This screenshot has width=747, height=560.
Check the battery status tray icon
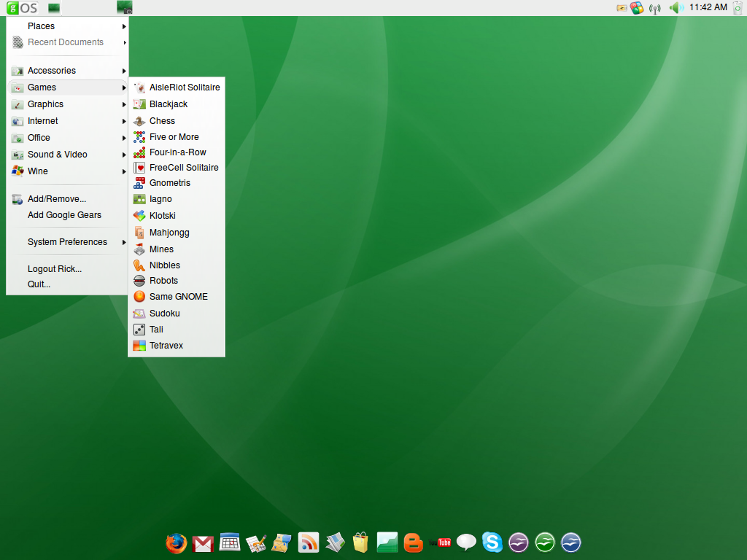coord(622,8)
